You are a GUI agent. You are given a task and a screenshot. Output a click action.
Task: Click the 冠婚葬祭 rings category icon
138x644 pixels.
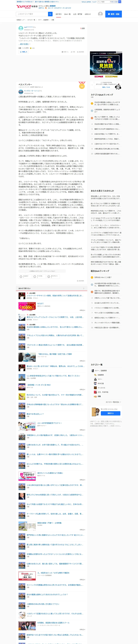coord(95,375)
